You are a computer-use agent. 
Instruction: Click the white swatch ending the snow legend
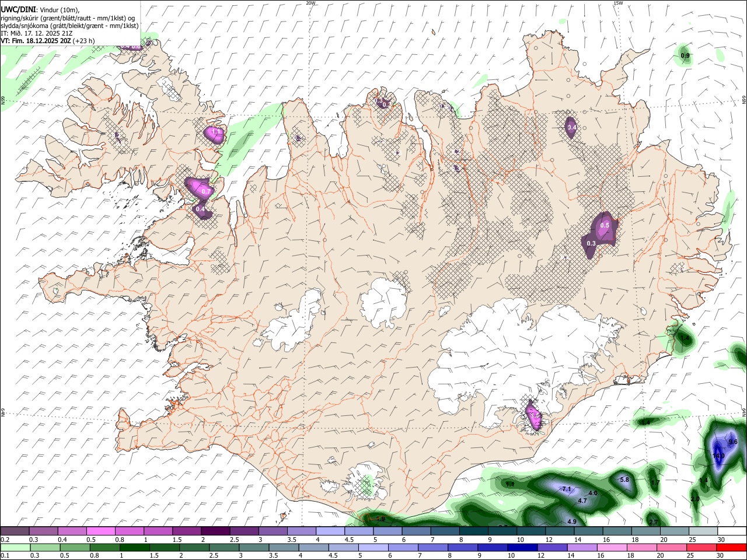[x=732, y=531]
